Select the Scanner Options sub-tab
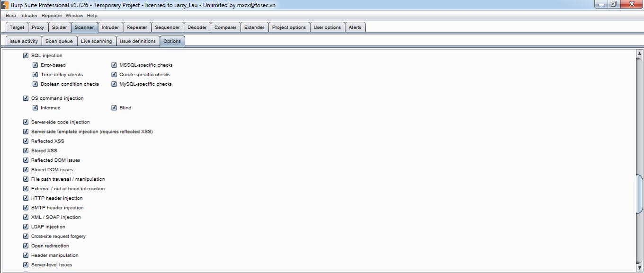The width and height of the screenshot is (644, 273). [x=172, y=41]
